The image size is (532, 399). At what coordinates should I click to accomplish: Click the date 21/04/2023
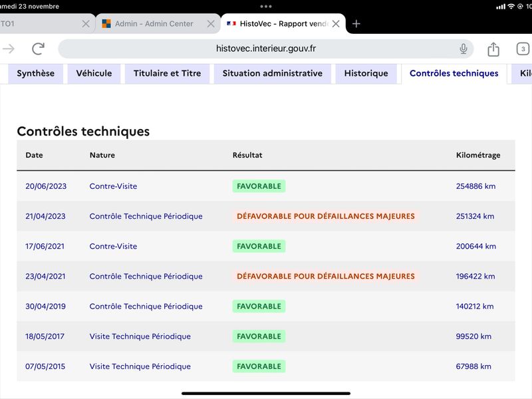(45, 216)
